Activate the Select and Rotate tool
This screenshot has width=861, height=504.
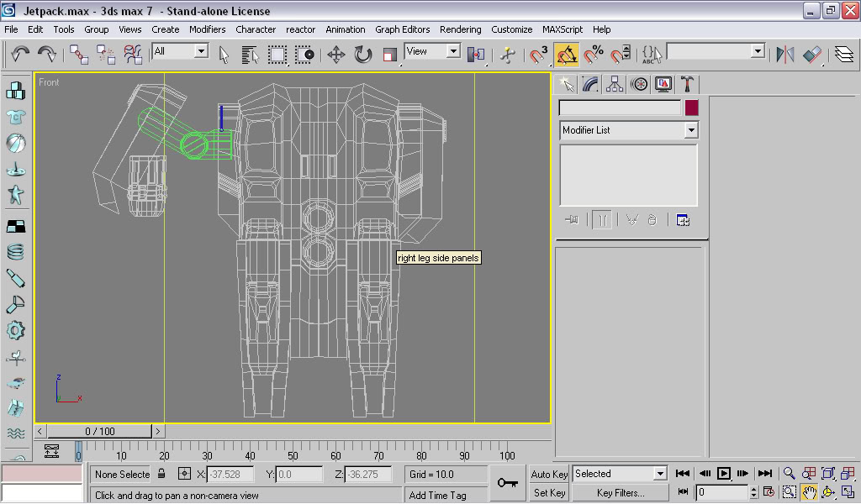coord(363,55)
